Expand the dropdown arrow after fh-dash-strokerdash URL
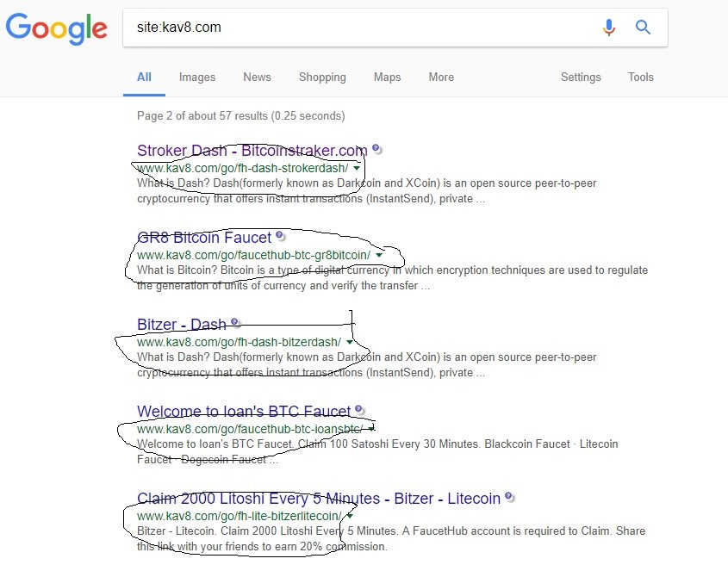 point(357,168)
